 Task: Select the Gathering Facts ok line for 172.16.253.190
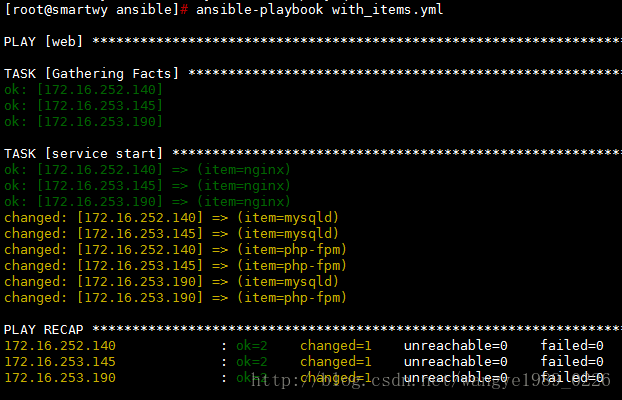tap(83, 121)
